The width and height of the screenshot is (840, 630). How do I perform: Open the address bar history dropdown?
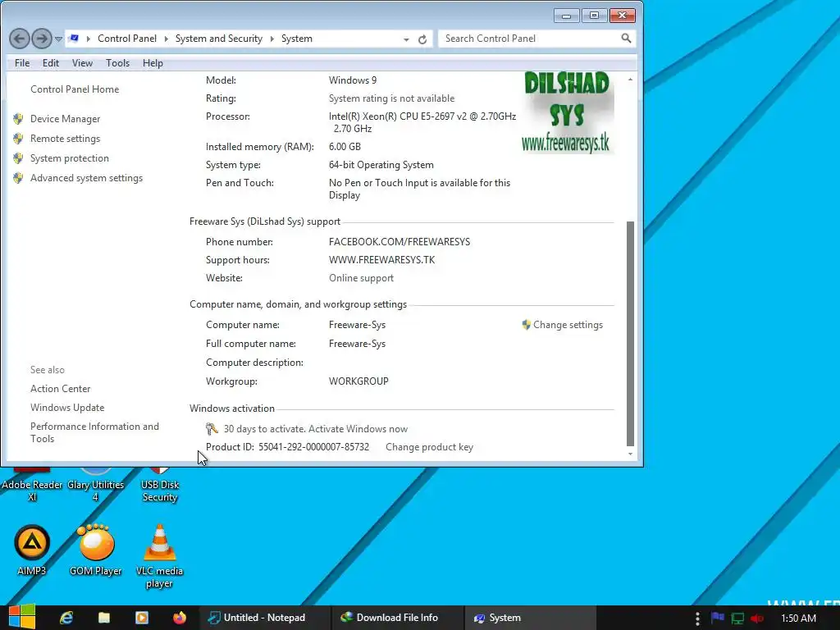tap(406, 39)
